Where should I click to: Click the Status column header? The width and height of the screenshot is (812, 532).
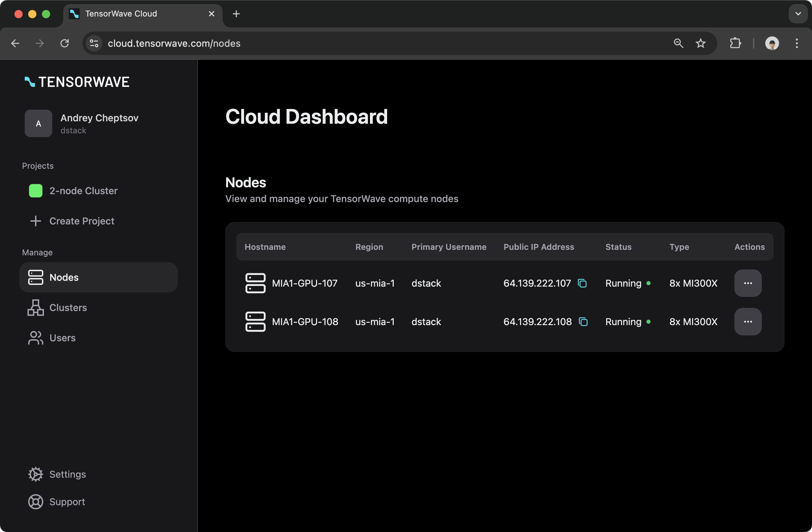tap(618, 247)
